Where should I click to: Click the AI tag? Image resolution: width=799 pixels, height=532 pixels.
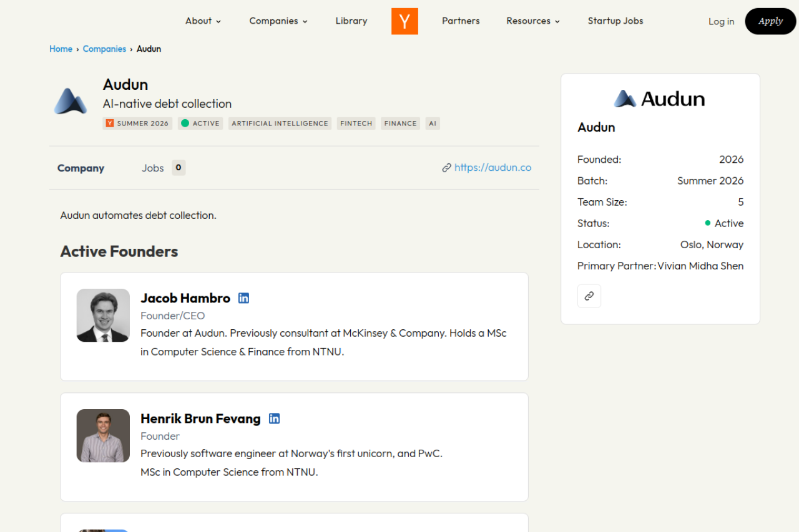[x=433, y=123]
